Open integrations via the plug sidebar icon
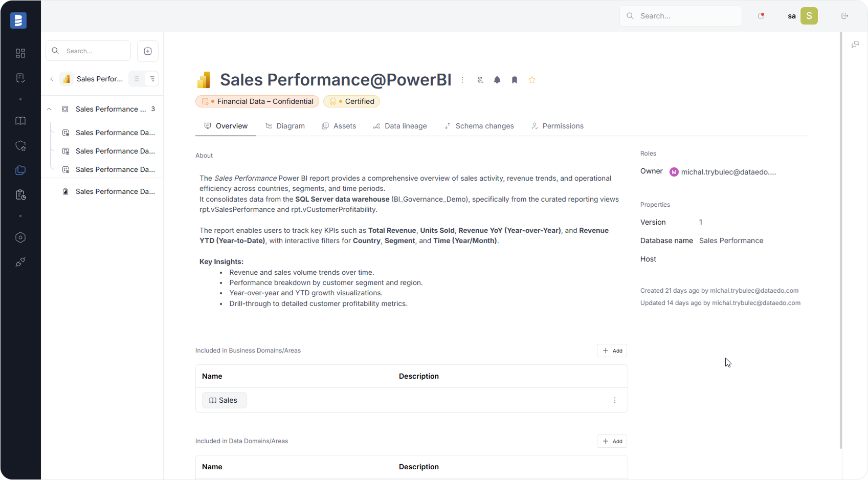868x480 pixels. point(20,262)
